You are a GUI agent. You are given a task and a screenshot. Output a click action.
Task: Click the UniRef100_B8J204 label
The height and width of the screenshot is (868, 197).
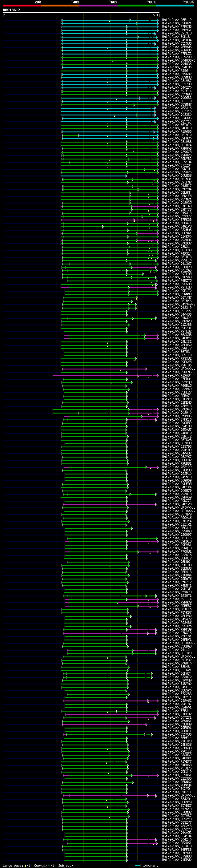point(177,799)
